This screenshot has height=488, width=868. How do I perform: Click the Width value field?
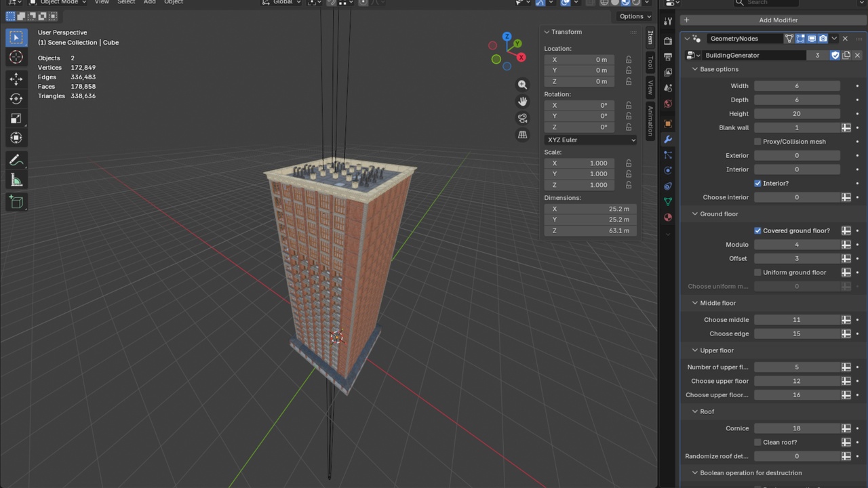click(797, 86)
